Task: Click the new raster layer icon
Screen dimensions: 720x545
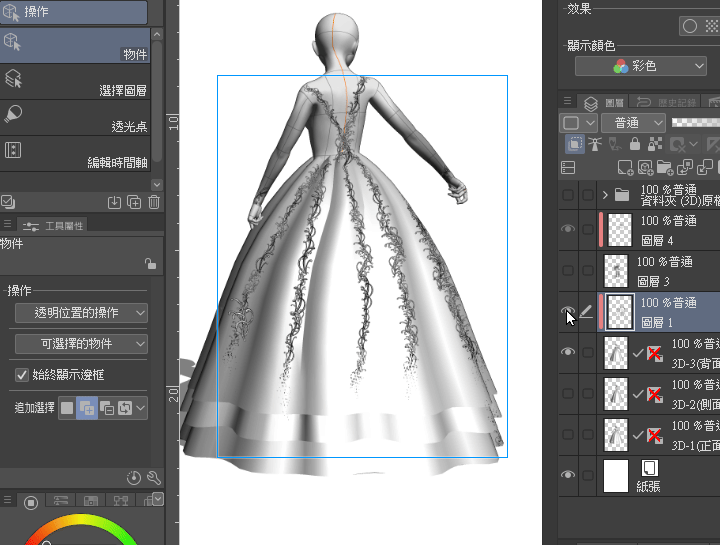Action: pos(625,167)
